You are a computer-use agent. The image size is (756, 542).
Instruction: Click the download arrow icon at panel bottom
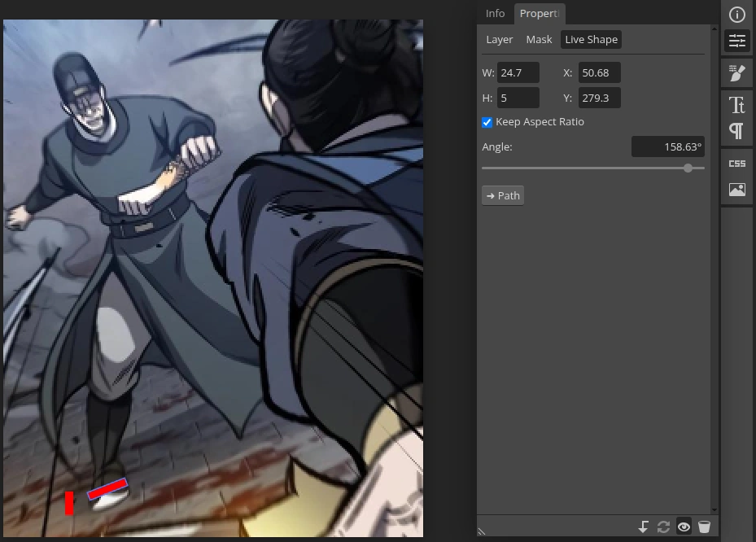(x=643, y=527)
